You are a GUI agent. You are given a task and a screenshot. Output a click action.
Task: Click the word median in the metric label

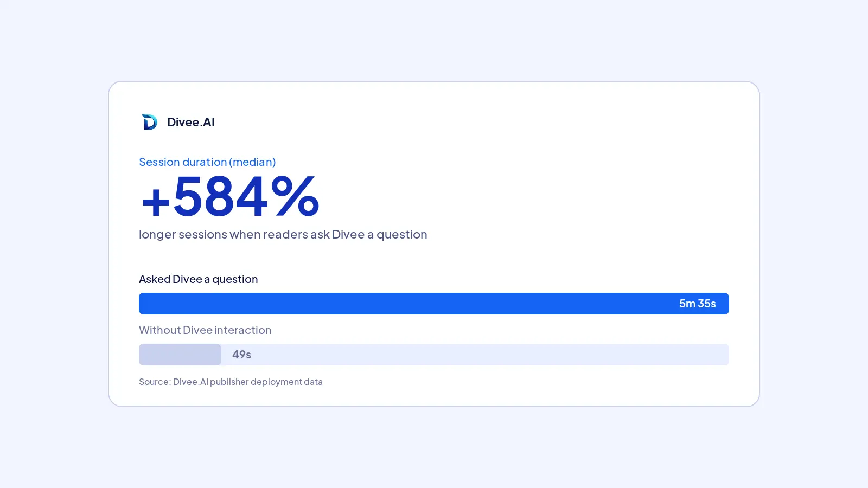[252, 162]
